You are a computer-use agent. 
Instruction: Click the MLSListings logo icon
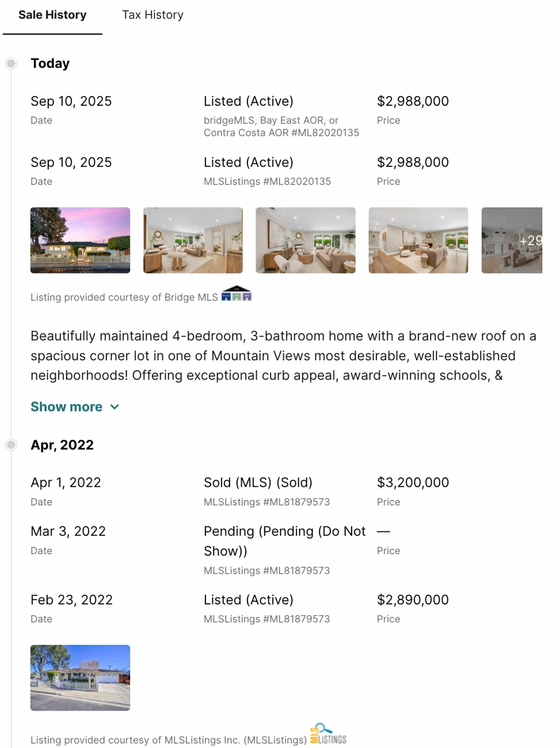pos(328,734)
